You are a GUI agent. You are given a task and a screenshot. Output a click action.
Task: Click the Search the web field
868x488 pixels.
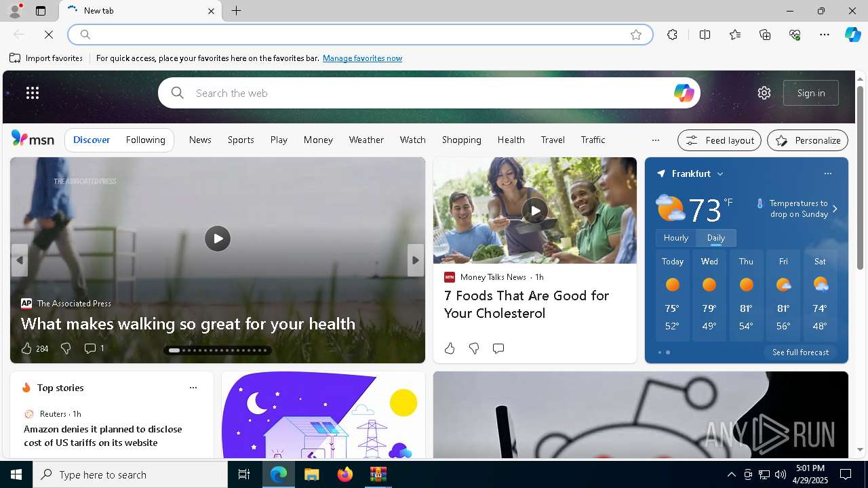pyautogui.click(x=429, y=93)
